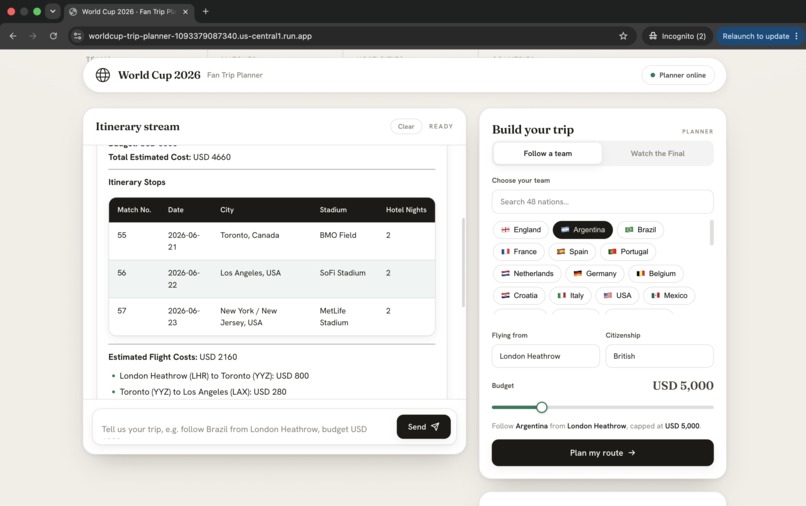
Task: Edit the Citizenship field British
Action: (660, 356)
